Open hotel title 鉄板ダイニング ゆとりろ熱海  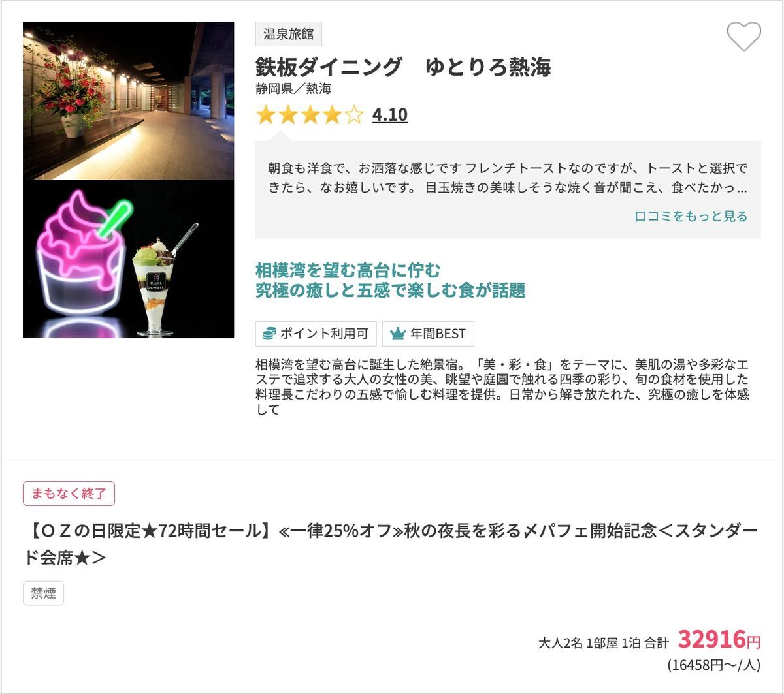click(x=403, y=67)
